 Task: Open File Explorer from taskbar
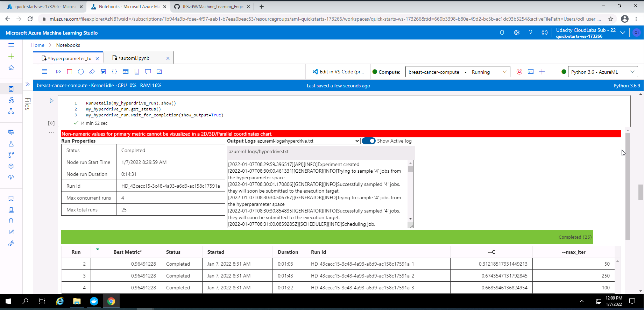(77, 301)
